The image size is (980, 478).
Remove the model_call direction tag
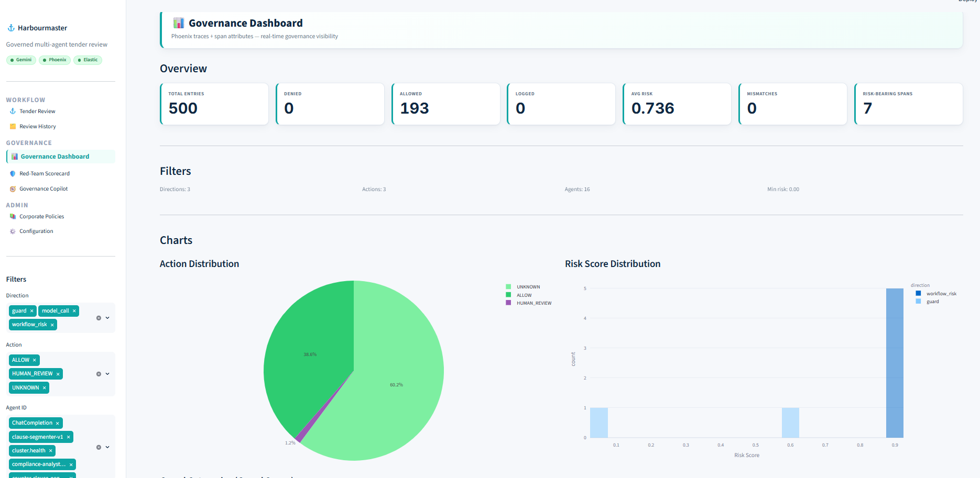pyautogui.click(x=74, y=311)
